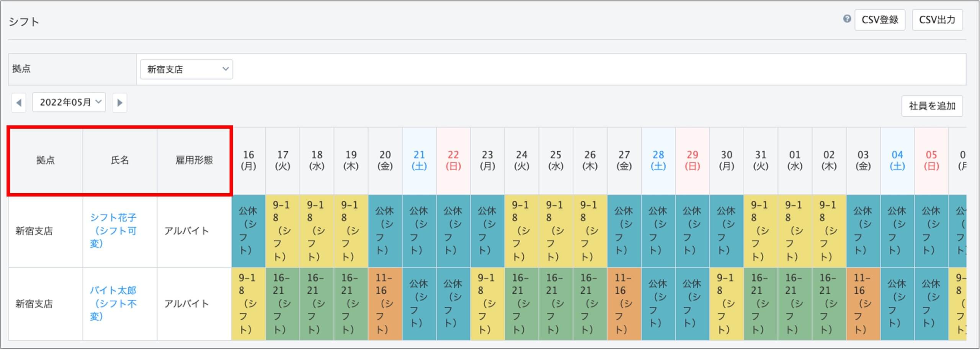Screen dimensions: 980x350
Task: Select the 21(土) date column header
Action: pyautogui.click(x=419, y=160)
